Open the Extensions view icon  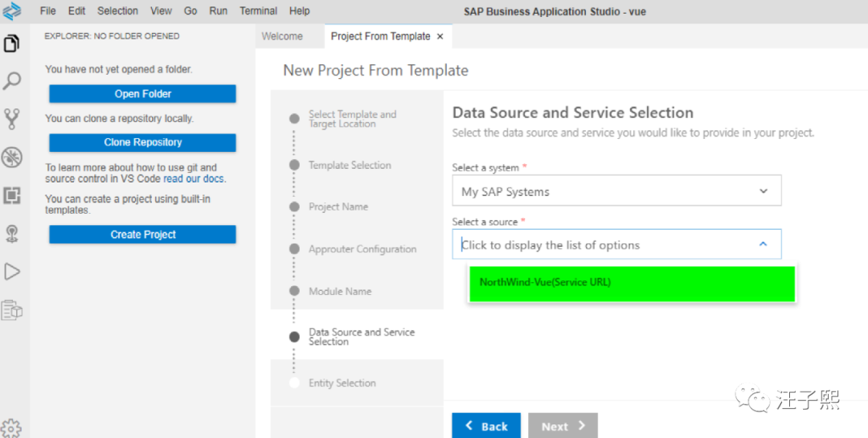[x=12, y=195]
